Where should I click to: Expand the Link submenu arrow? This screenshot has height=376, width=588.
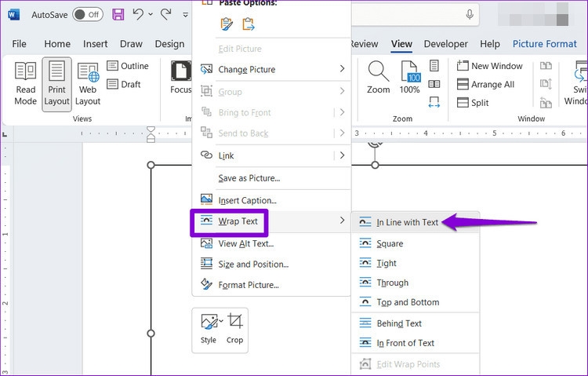pos(342,155)
